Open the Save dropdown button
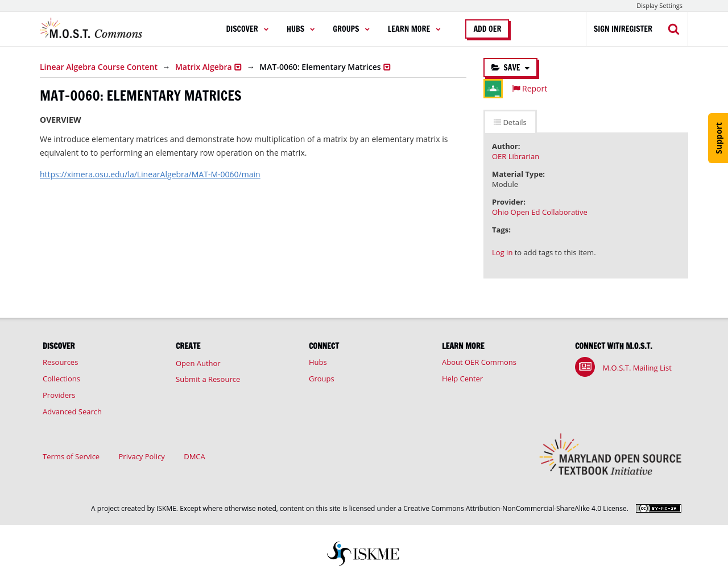This screenshot has width=728, height=582. pyautogui.click(x=510, y=68)
